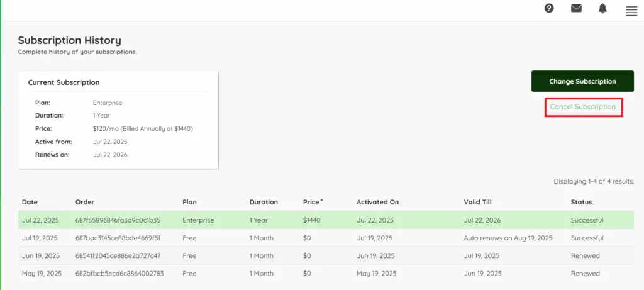
Task: Show notifications via the bell icon
Action: (x=602, y=8)
